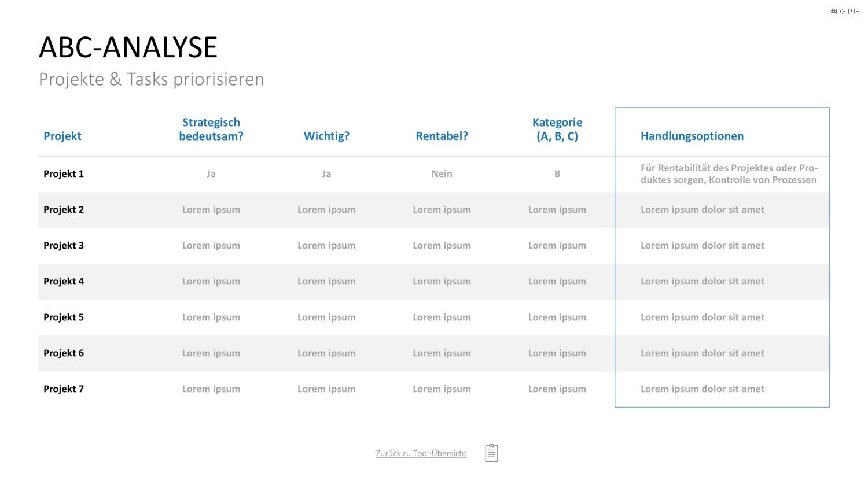
Task: Click Projekt 7 Handlungsoptionen 'Lorem ipsum dolor sit amet'
Action: coord(703,389)
